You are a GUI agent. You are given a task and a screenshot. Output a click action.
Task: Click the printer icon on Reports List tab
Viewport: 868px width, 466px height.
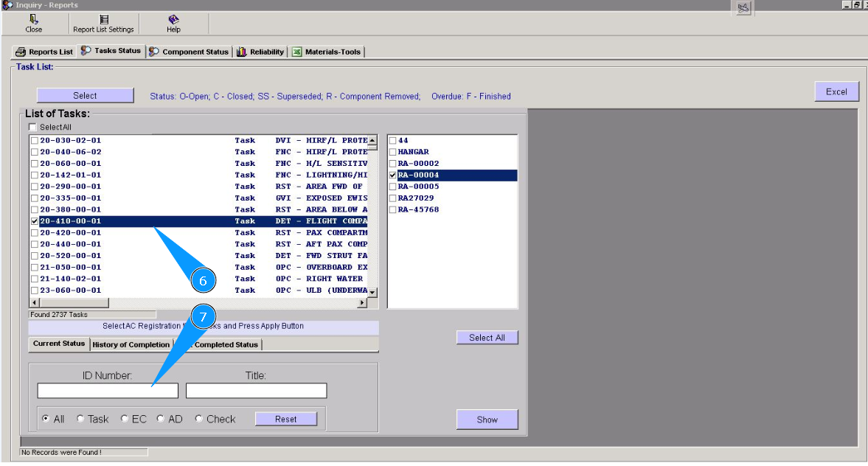click(x=21, y=52)
